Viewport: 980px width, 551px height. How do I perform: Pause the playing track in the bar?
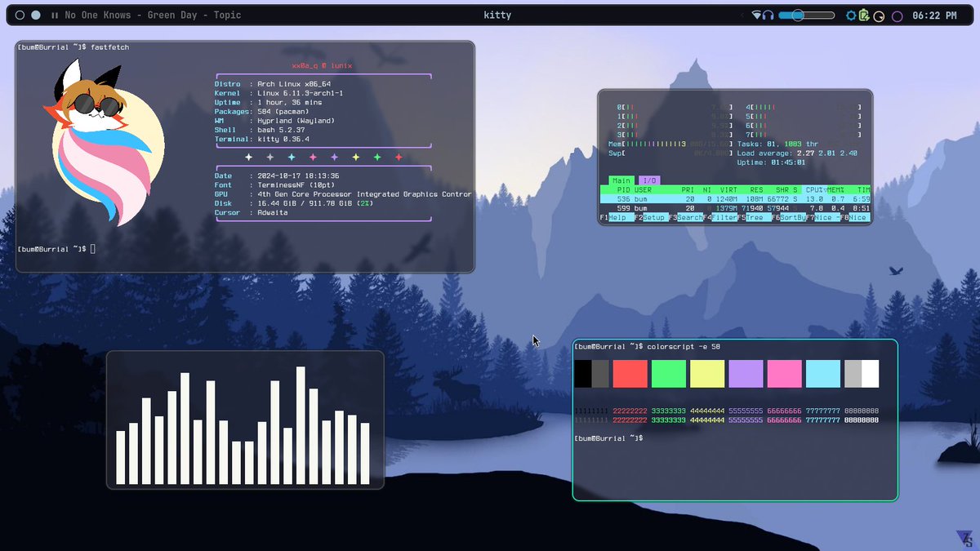coord(54,16)
